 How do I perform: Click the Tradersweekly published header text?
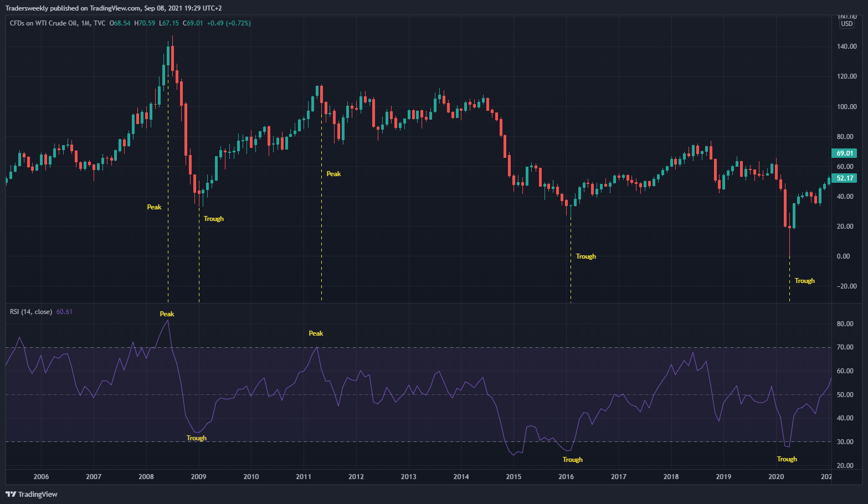[x=114, y=8]
